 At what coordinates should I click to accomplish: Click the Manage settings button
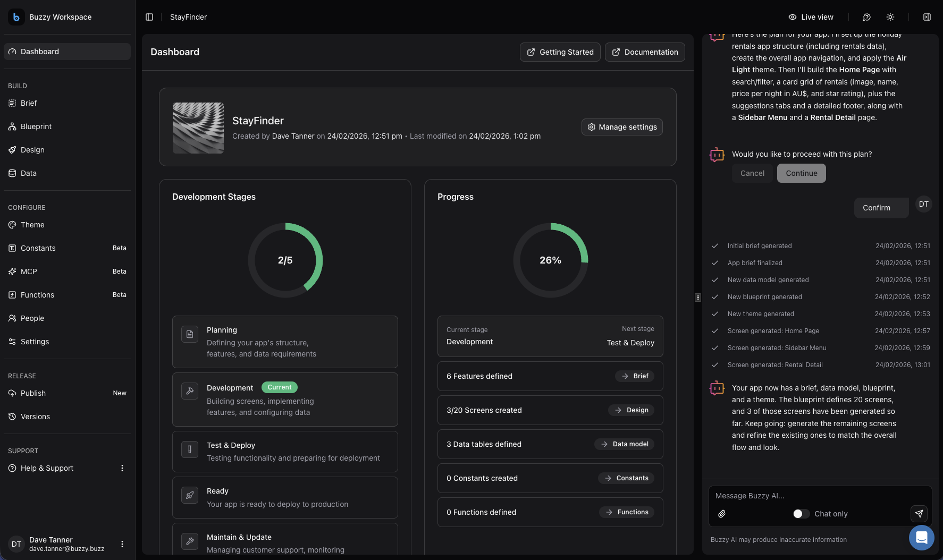[x=622, y=127]
